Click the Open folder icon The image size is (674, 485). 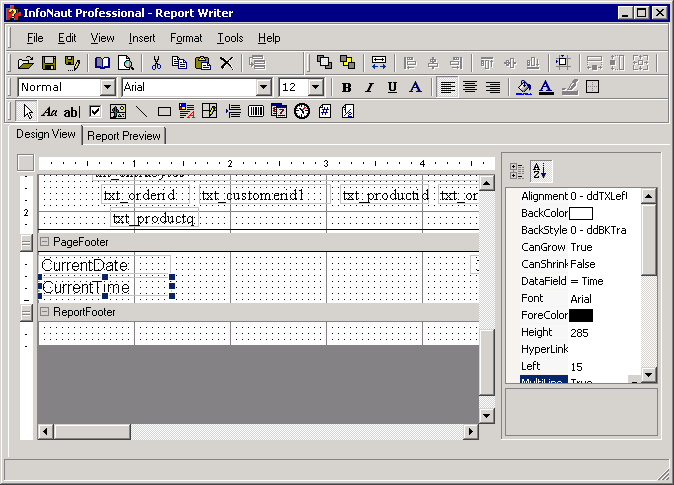[26, 63]
